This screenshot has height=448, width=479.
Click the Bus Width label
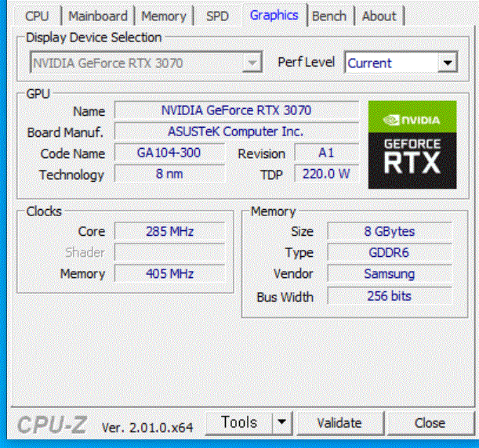pyautogui.click(x=285, y=297)
